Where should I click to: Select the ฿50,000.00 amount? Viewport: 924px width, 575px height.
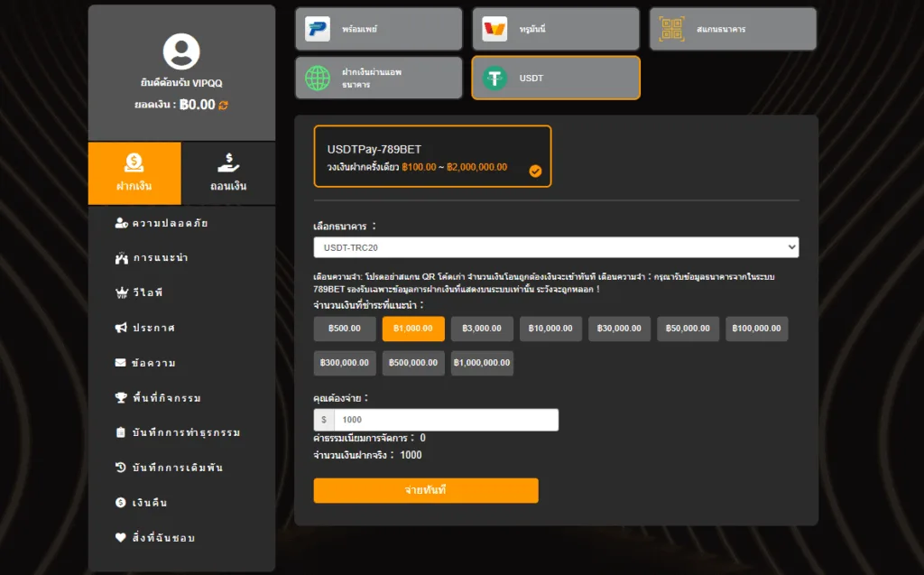[x=688, y=329]
